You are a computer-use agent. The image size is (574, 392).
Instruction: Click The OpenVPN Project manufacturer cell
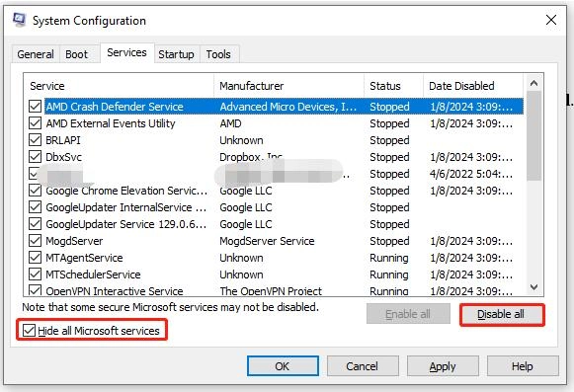(271, 291)
